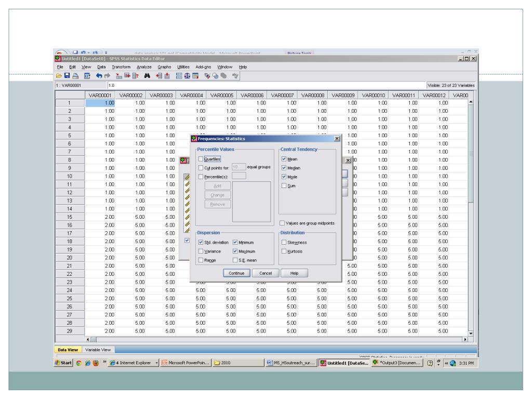Undo the last action with blue arrow

(x=99, y=76)
